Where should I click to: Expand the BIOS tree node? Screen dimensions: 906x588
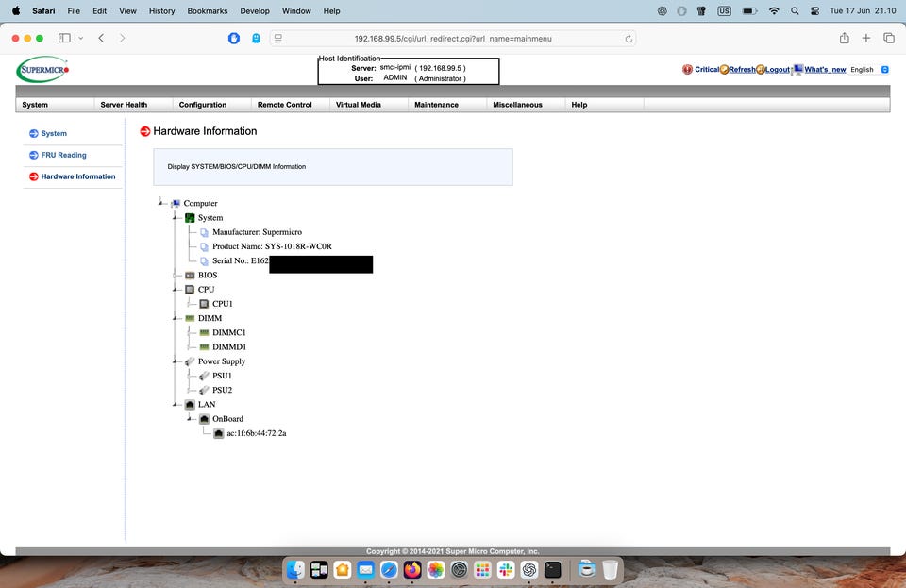click(176, 275)
